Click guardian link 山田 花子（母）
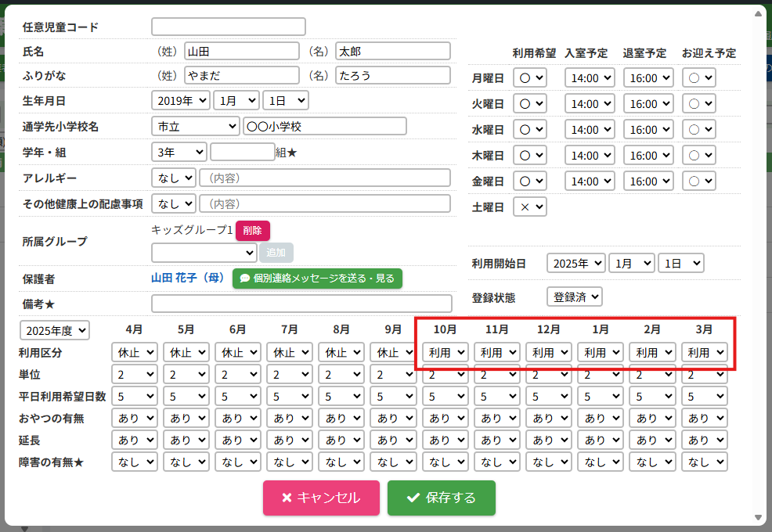 pyautogui.click(x=188, y=278)
